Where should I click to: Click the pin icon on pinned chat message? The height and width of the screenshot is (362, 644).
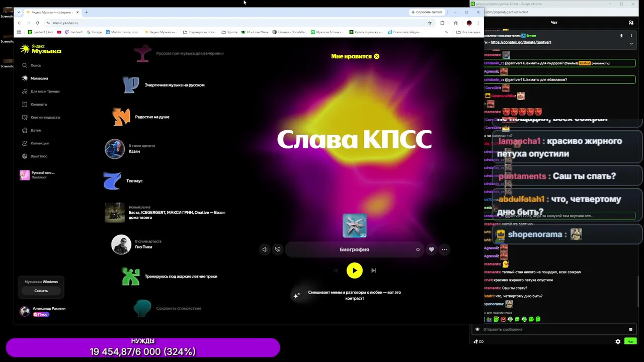click(621, 36)
